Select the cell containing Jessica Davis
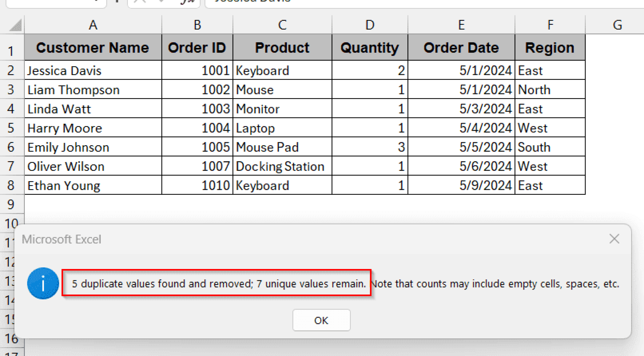 click(93, 70)
